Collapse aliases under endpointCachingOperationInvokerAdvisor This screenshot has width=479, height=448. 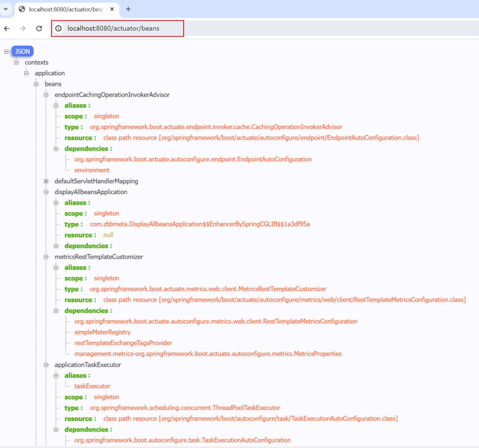tap(56, 105)
